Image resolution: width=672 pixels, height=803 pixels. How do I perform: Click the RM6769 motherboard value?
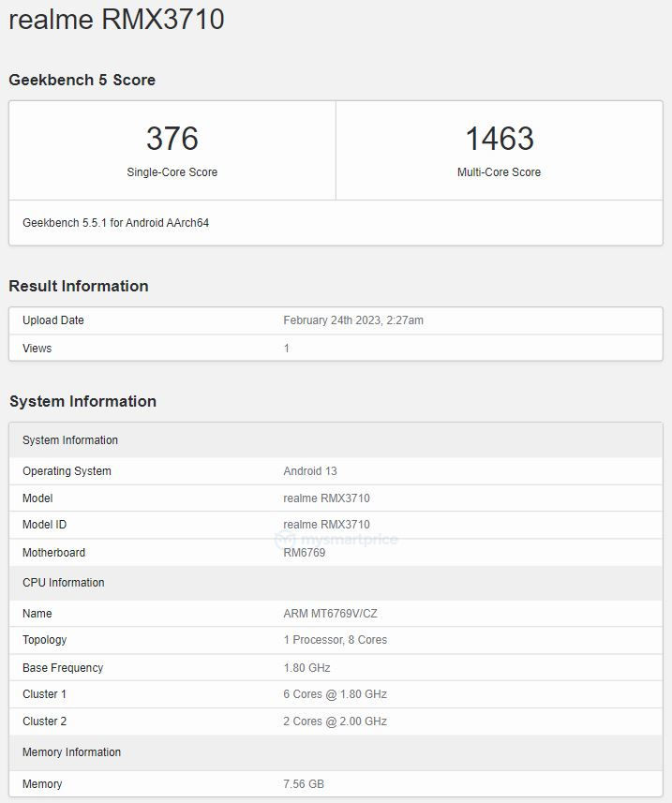(x=305, y=553)
